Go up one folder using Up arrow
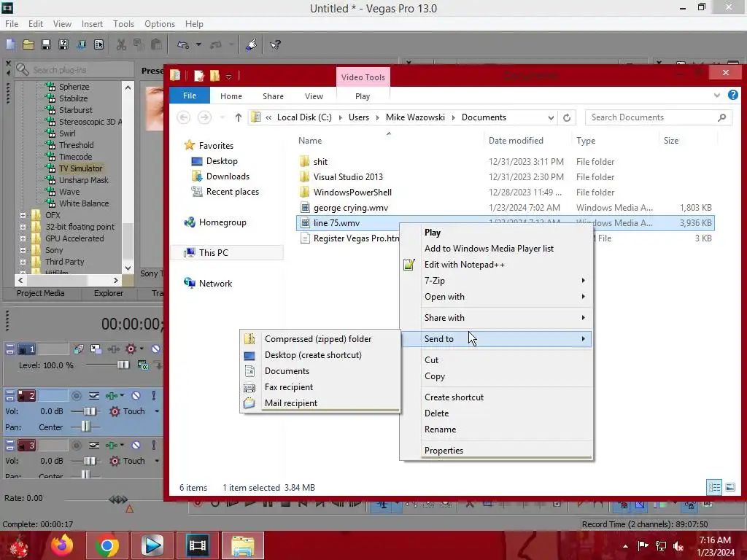Viewport: 747px width, 560px height. coord(239,117)
